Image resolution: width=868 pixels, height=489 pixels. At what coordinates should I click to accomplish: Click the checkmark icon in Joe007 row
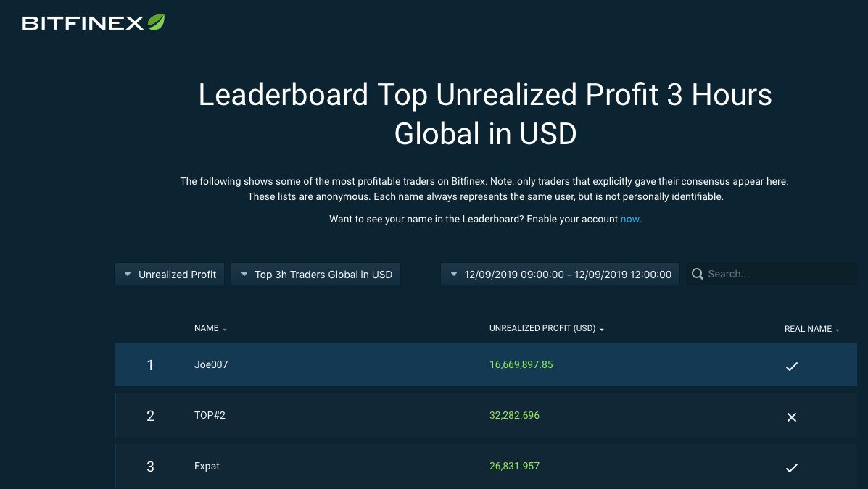click(792, 366)
